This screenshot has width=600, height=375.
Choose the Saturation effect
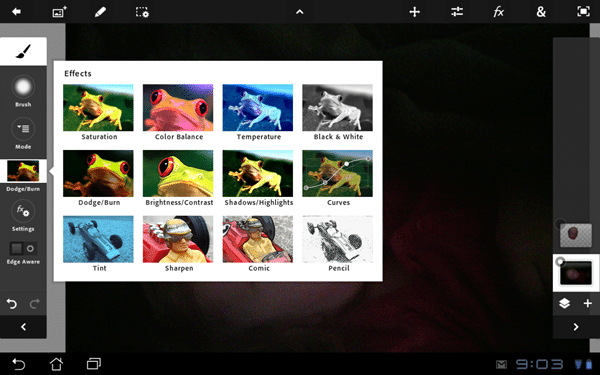(98, 112)
